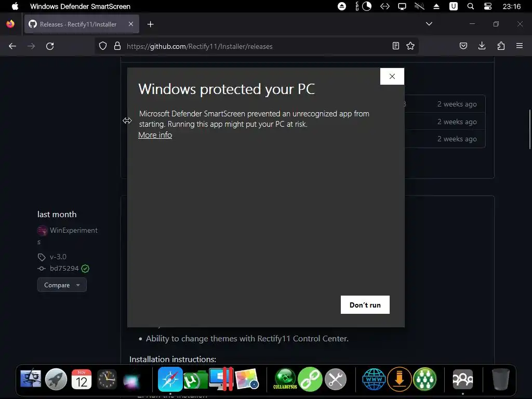The height and width of the screenshot is (399, 532).
Task: Open Control Center icon in the menu bar
Action: click(x=487, y=6)
